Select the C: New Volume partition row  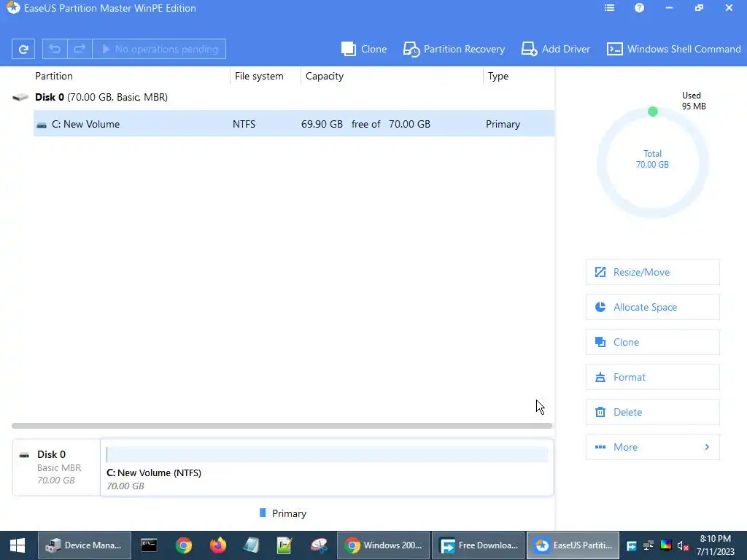click(293, 124)
